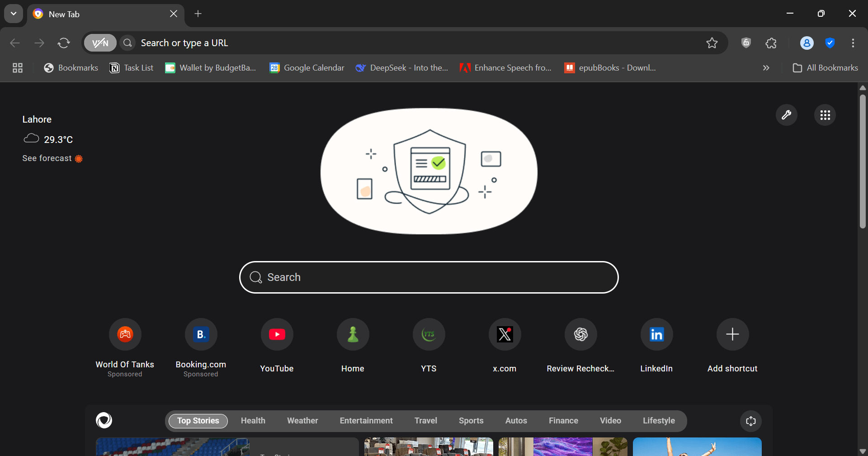Viewport: 868px width, 456px height.
Task: Open the stadium news thumbnail
Action: (173, 447)
